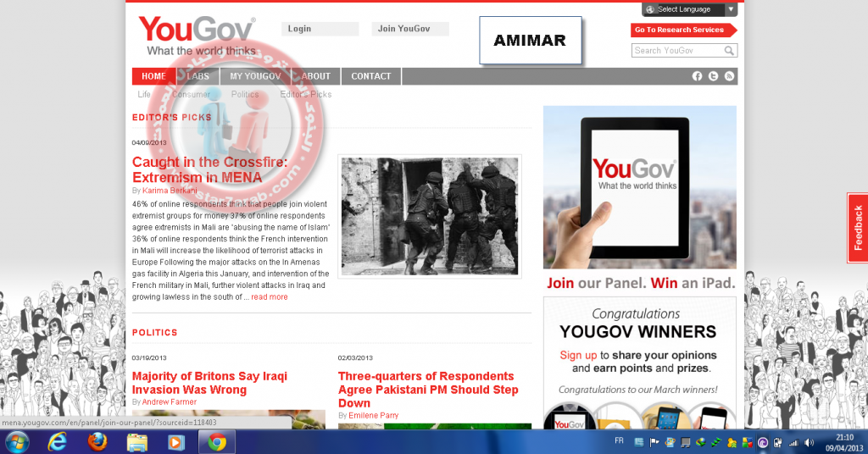This screenshot has height=454, width=868.
Task: Click the Login button
Action: [320, 29]
